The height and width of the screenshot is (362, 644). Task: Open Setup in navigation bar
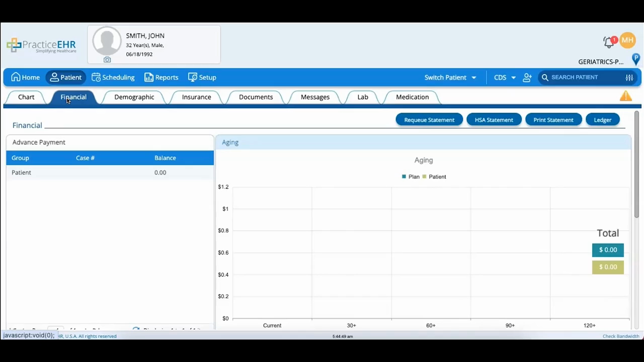pyautogui.click(x=202, y=77)
